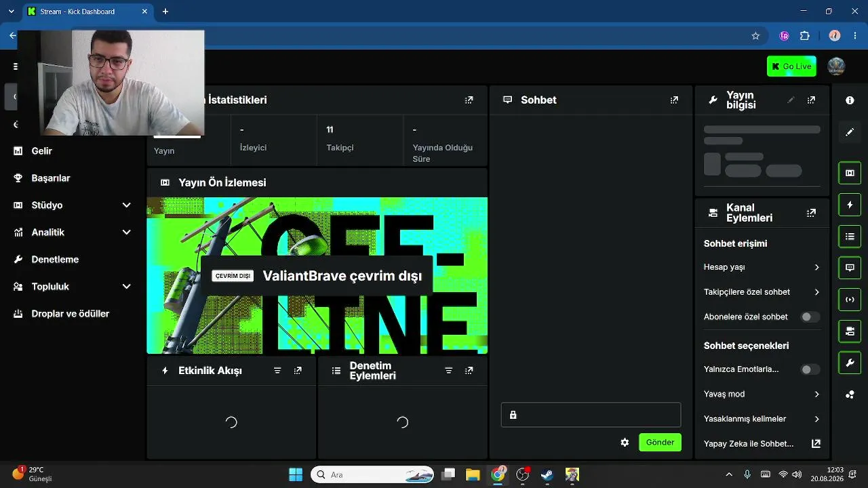Open the info icon in right toolbar
868x488 pixels.
850,100
